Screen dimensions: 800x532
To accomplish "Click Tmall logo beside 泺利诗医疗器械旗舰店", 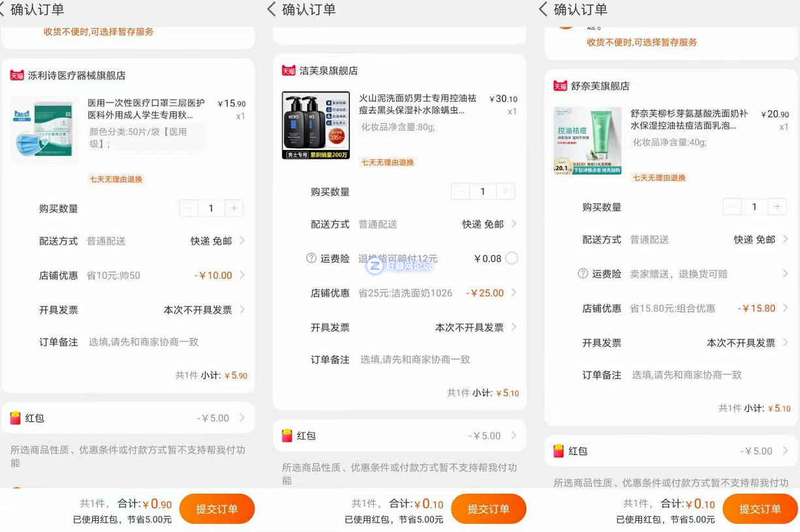I will (x=17, y=76).
